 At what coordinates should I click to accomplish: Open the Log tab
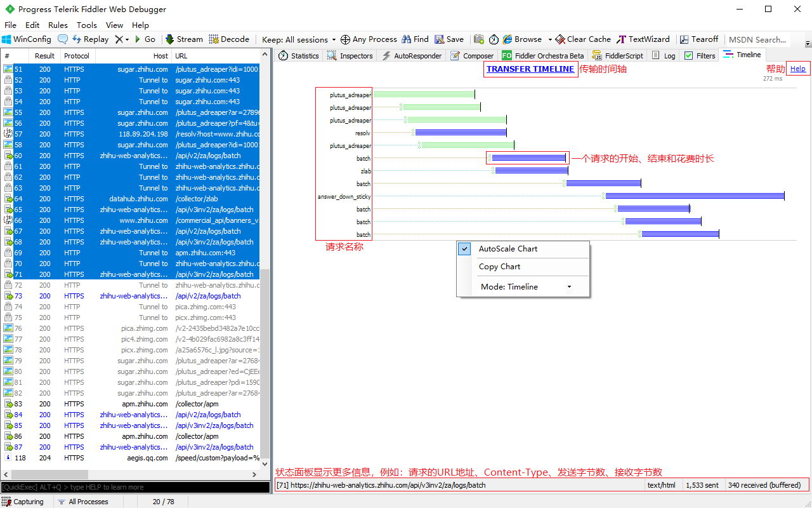tap(664, 56)
